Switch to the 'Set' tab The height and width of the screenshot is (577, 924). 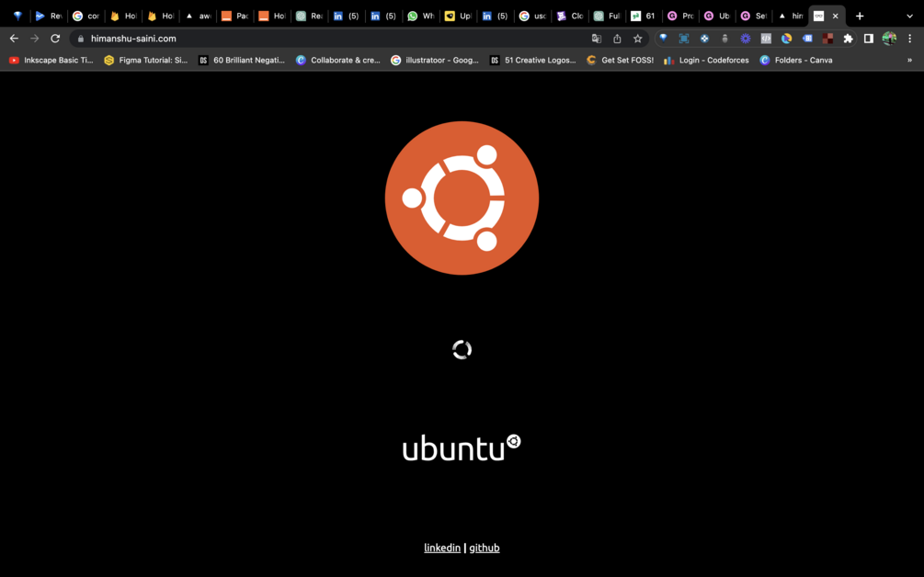754,17
